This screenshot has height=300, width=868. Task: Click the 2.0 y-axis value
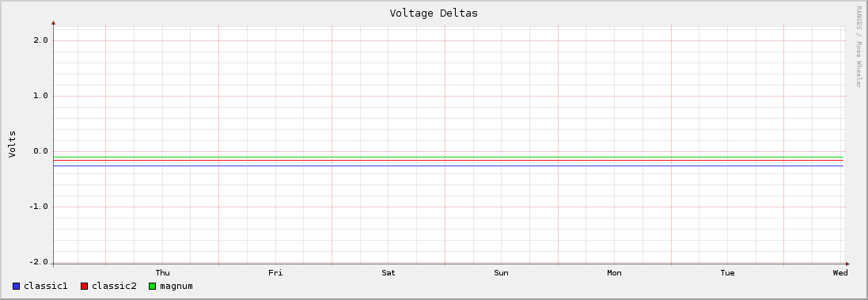coord(41,40)
